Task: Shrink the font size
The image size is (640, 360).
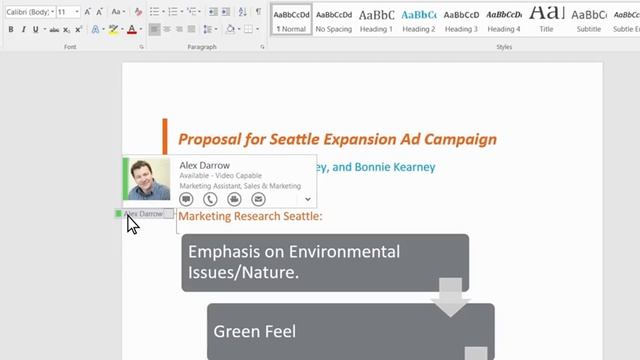Action: click(99, 12)
